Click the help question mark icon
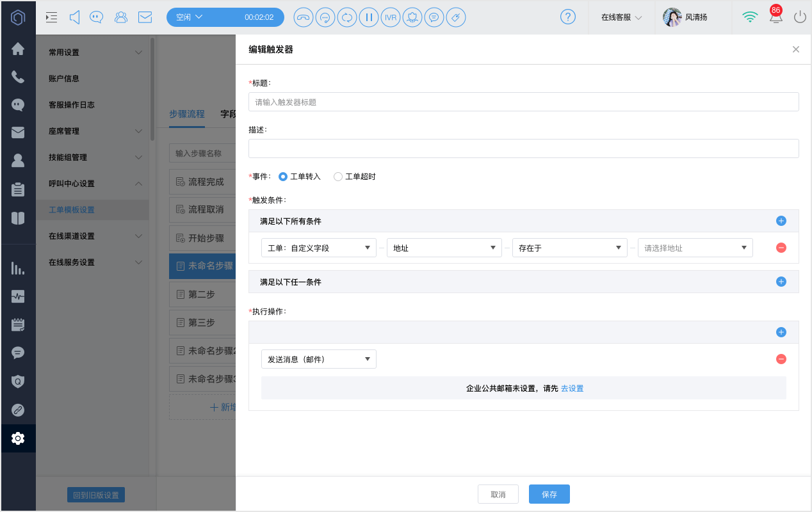This screenshot has height=512, width=812. (x=568, y=17)
